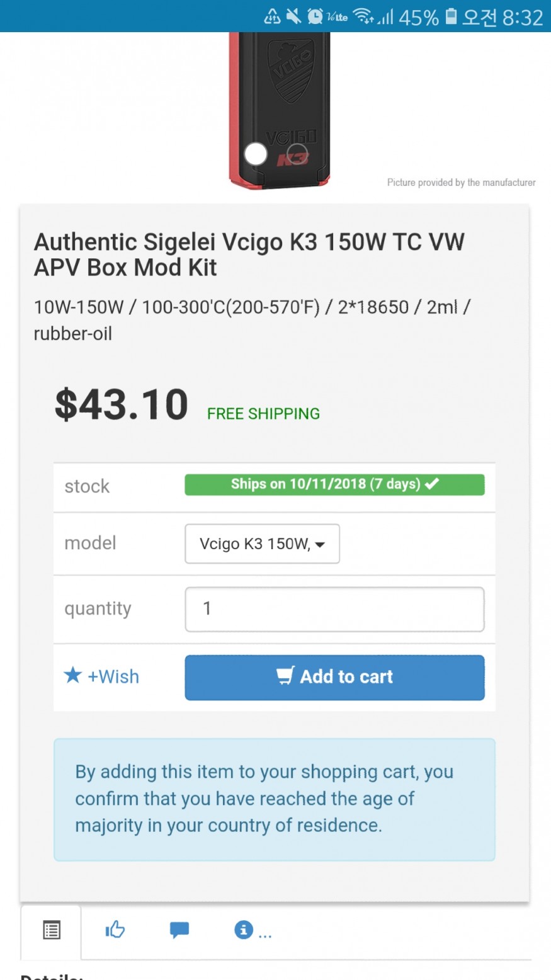The width and height of the screenshot is (551, 980).
Task: Tap the battery icon in status bar
Action: pyautogui.click(x=451, y=16)
